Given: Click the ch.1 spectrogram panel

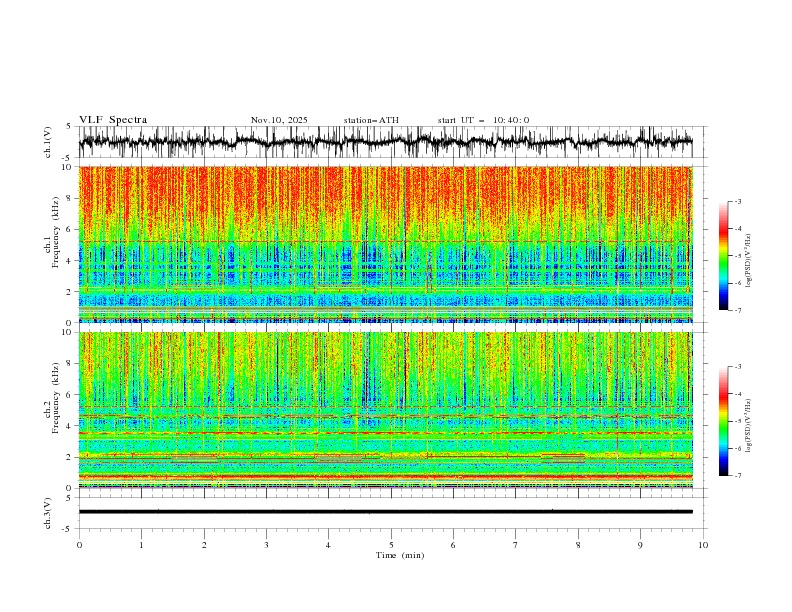Looking at the screenshot, I should tap(386, 244).
